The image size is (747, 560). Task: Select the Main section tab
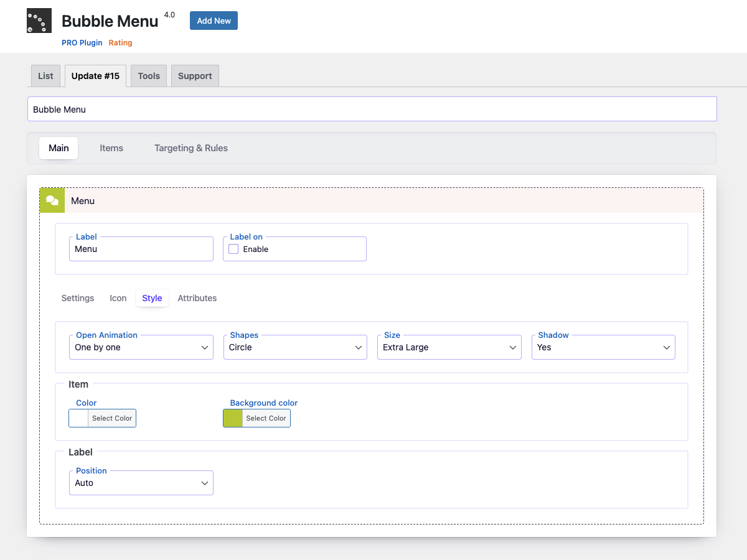tap(59, 148)
